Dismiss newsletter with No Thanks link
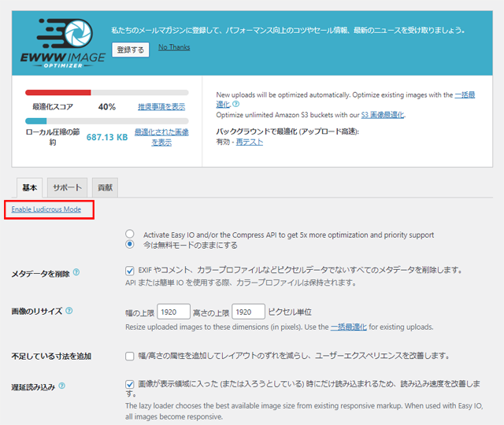Screen dimensions: 504x425 (174, 47)
